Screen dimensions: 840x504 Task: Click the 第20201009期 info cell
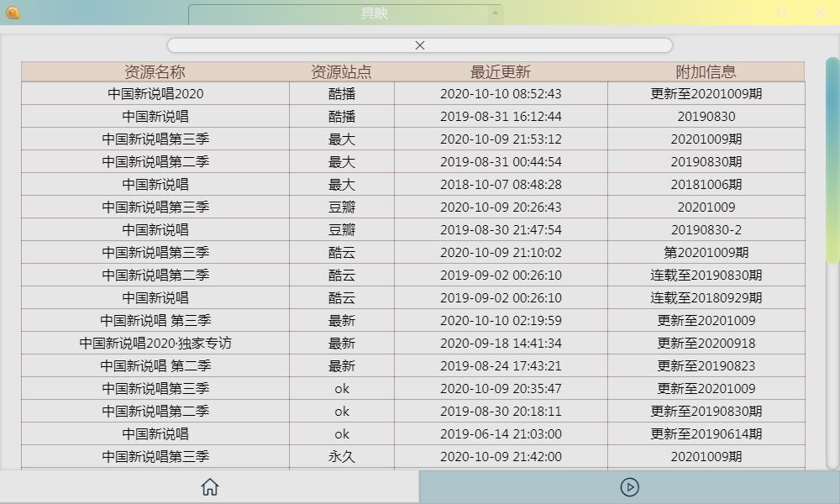pos(706,253)
